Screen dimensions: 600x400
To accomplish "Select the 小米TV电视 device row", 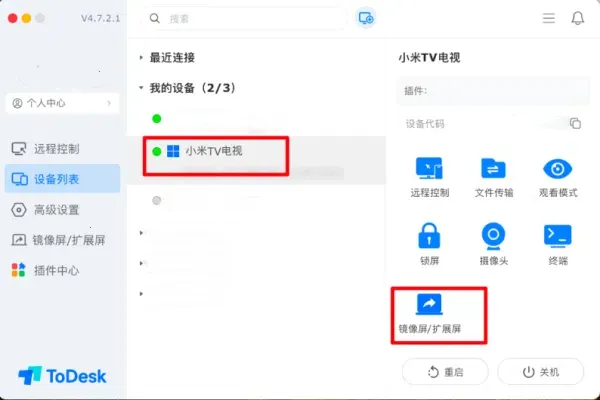I will pos(256,160).
